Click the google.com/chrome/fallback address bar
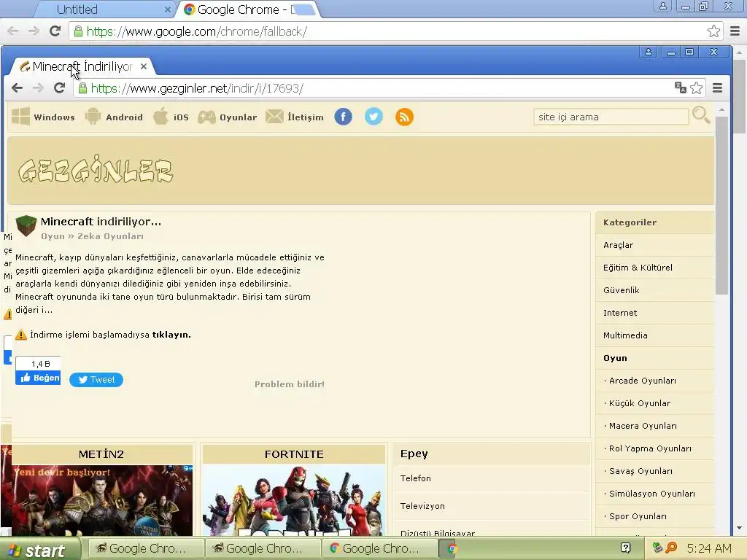The height and width of the screenshot is (560, 747). 388,31
